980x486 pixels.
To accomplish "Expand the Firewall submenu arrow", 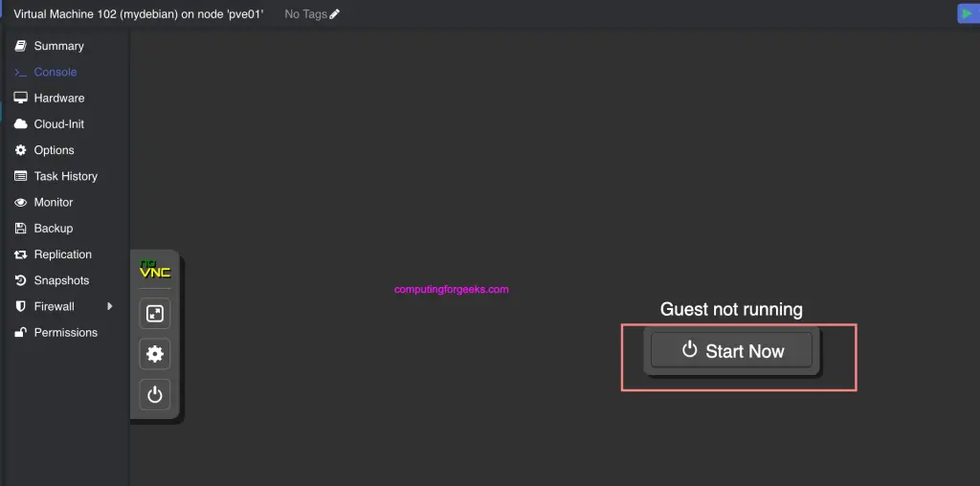I will tap(110, 306).
